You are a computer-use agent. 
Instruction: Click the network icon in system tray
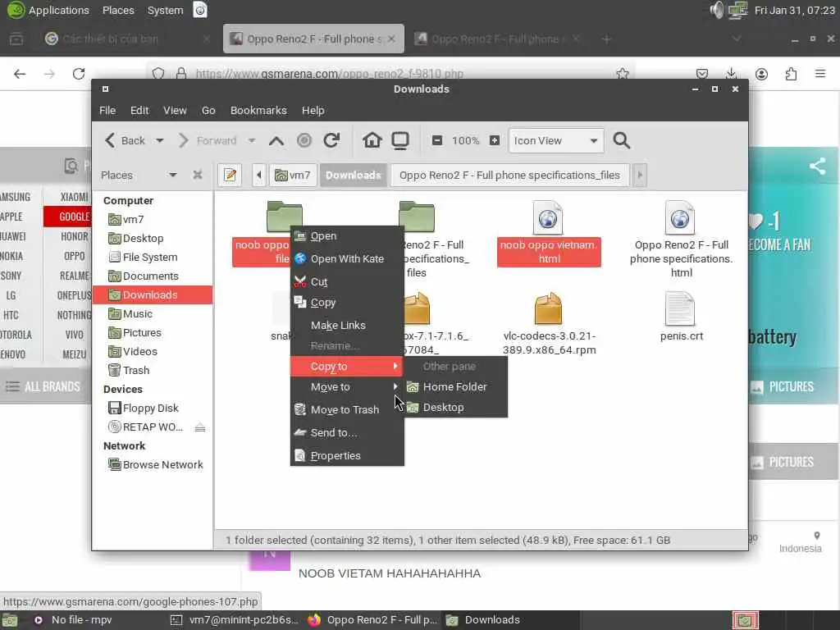pos(738,10)
